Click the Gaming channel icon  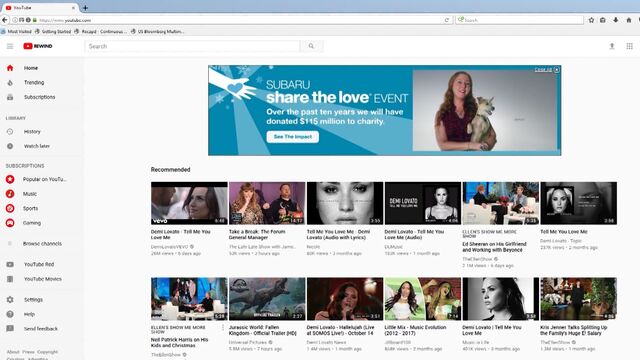click(x=10, y=223)
